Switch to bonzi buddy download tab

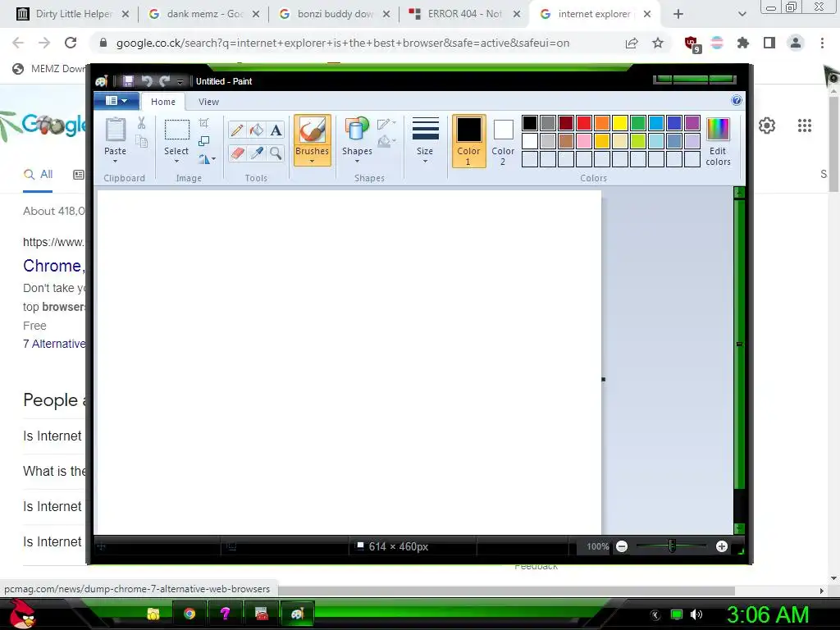click(x=335, y=14)
